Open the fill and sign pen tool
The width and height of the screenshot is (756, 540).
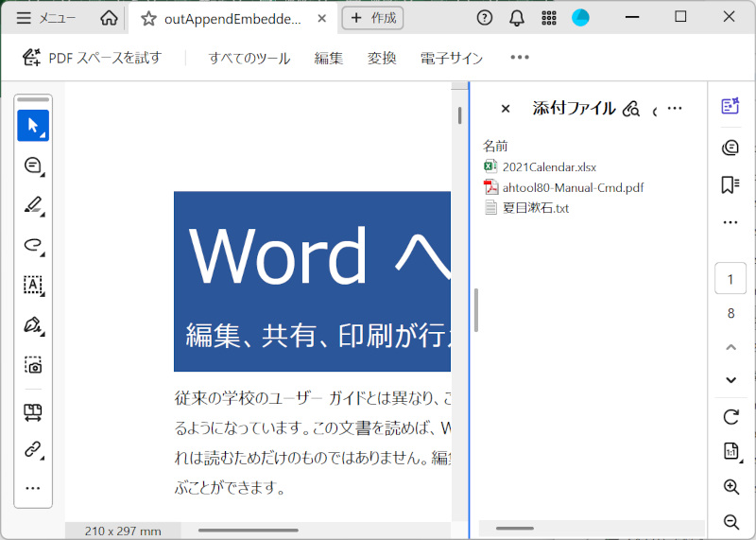33,325
